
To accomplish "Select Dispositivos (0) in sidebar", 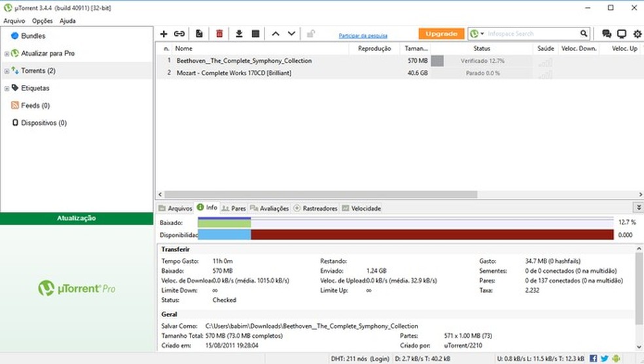I will (x=44, y=123).
